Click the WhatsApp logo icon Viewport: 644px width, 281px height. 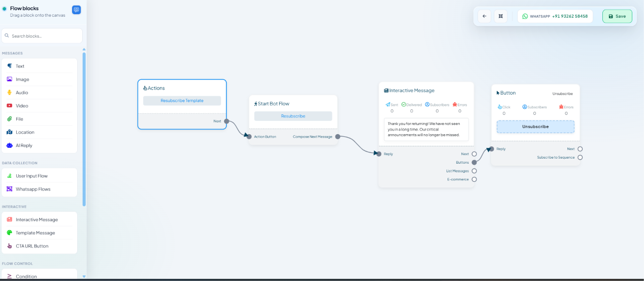click(525, 16)
